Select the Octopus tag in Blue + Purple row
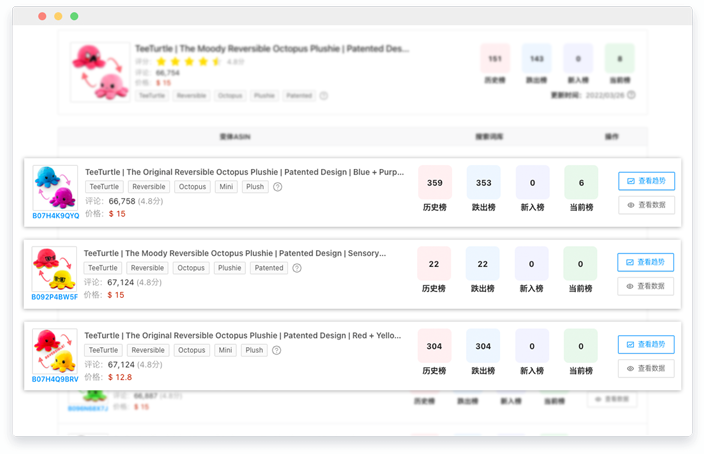 pyautogui.click(x=192, y=187)
